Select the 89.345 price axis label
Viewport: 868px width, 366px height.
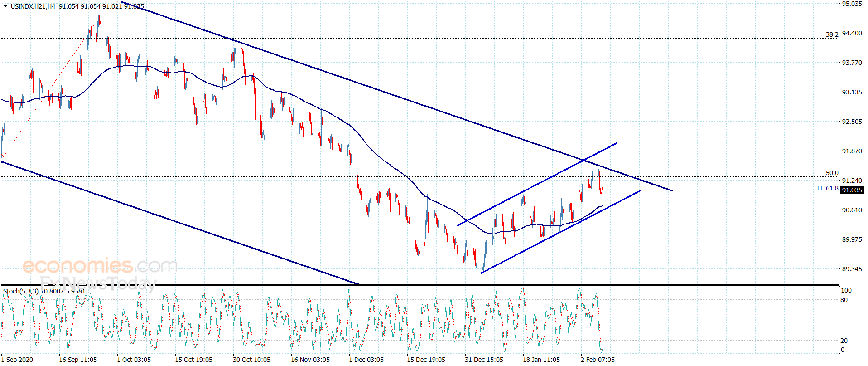pos(852,269)
